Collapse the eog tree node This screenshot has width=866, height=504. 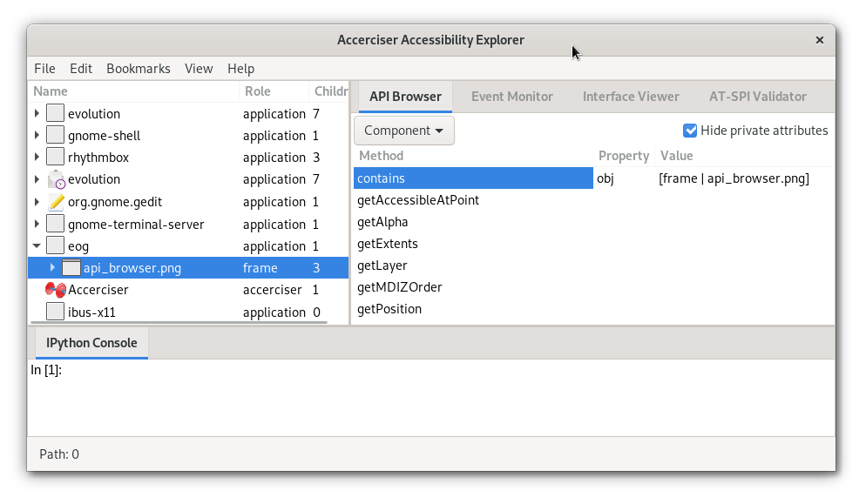point(37,246)
